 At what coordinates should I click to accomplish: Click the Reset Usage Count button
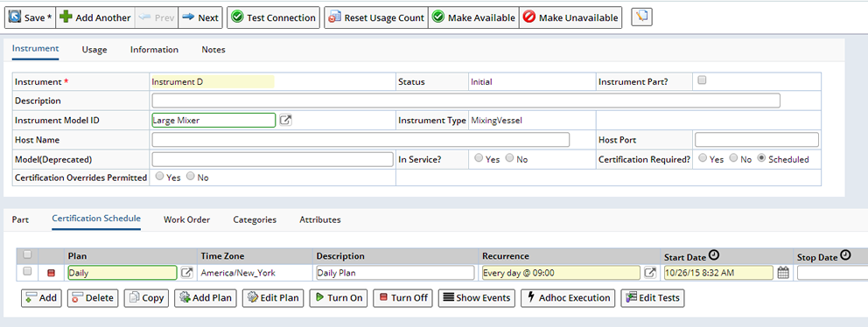pyautogui.click(x=376, y=17)
